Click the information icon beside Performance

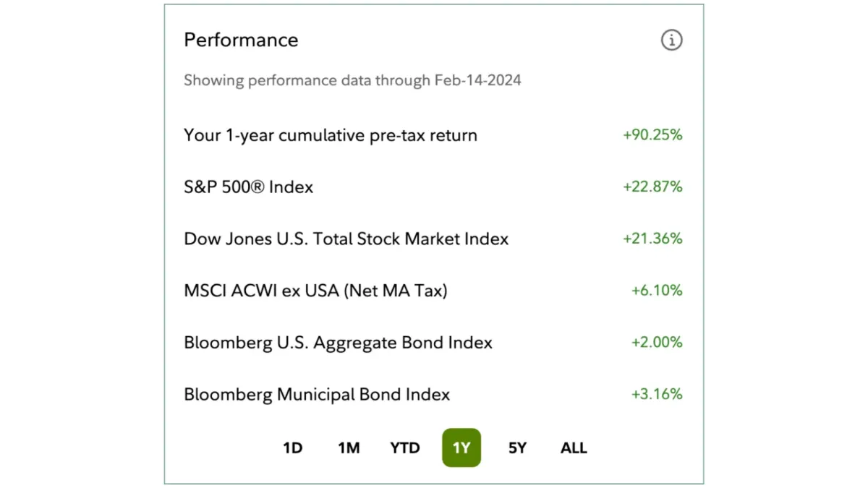671,40
